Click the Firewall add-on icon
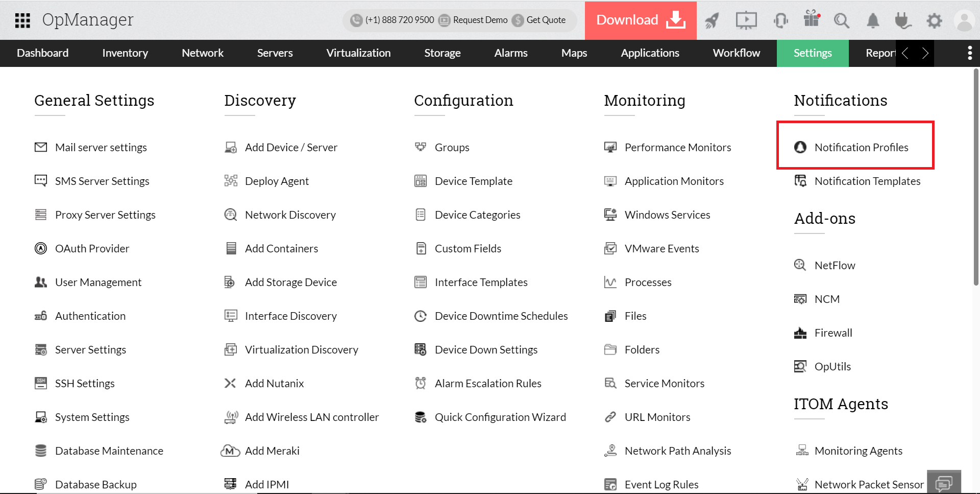 (800, 333)
